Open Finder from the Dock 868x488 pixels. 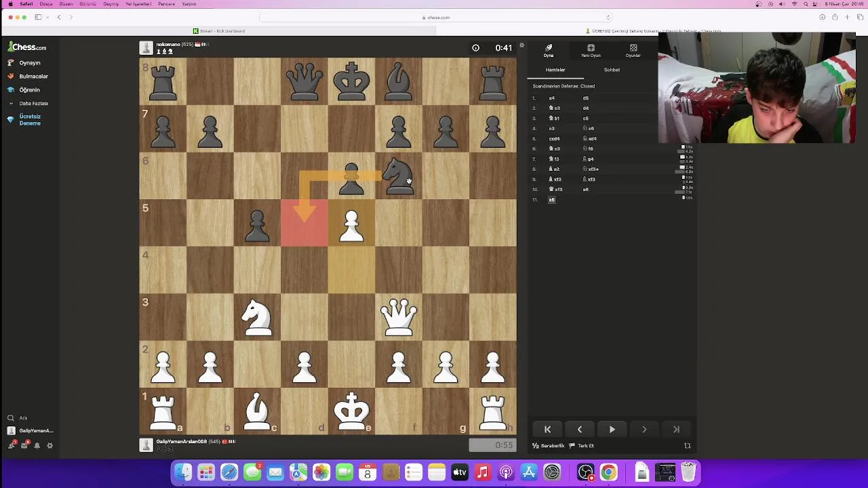pyautogui.click(x=183, y=472)
